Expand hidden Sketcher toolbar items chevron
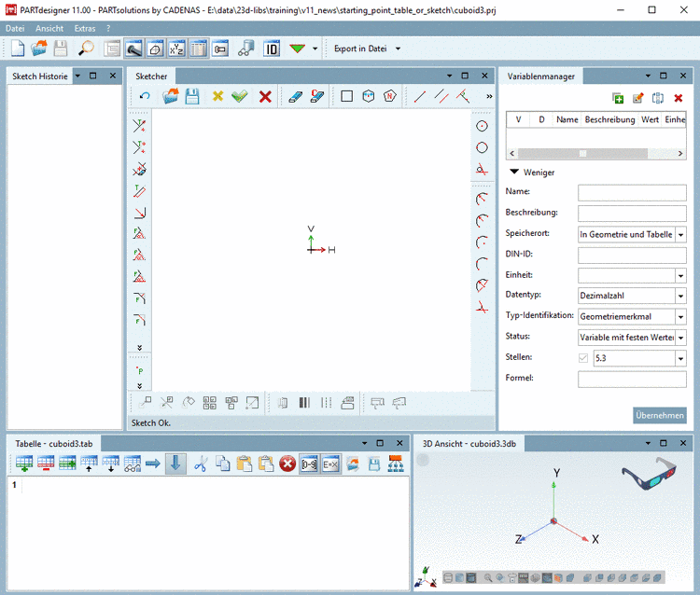700x595 pixels. (x=489, y=96)
